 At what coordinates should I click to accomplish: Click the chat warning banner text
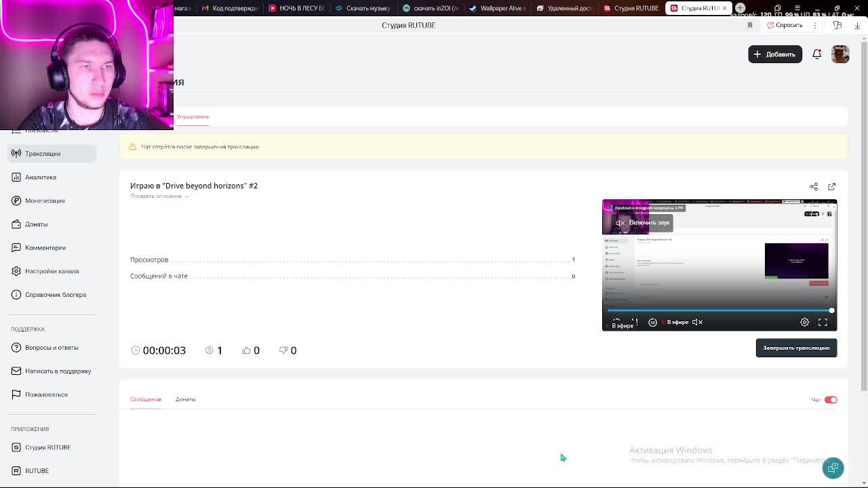click(200, 146)
